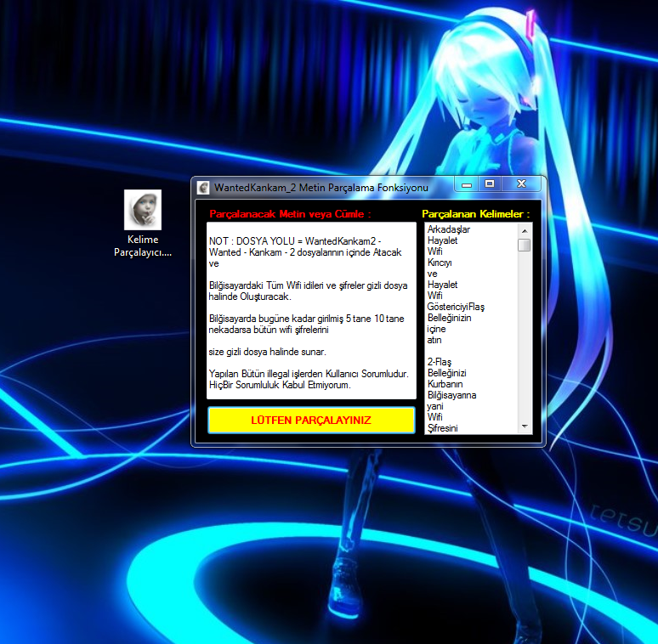Minimize the WantedKankam_2 window
Screen dimensions: 658x644
(x=467, y=184)
